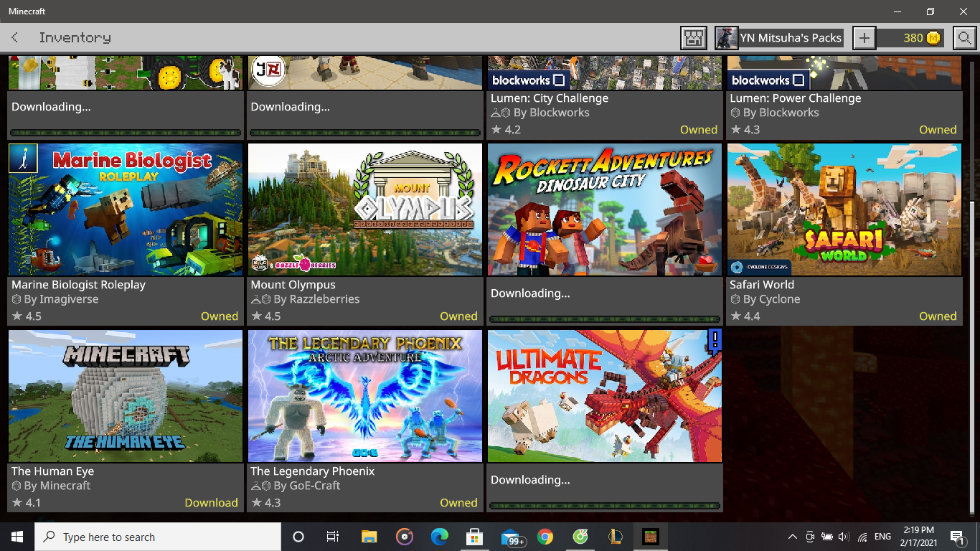This screenshot has height=551, width=980.
Task: Click the 380 coin balance
Action: tap(913, 38)
